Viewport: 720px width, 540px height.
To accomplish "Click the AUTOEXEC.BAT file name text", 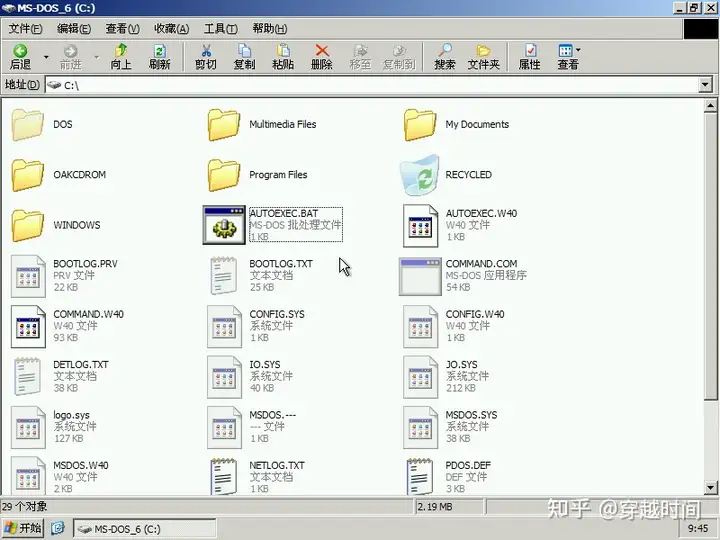I will pos(284,214).
